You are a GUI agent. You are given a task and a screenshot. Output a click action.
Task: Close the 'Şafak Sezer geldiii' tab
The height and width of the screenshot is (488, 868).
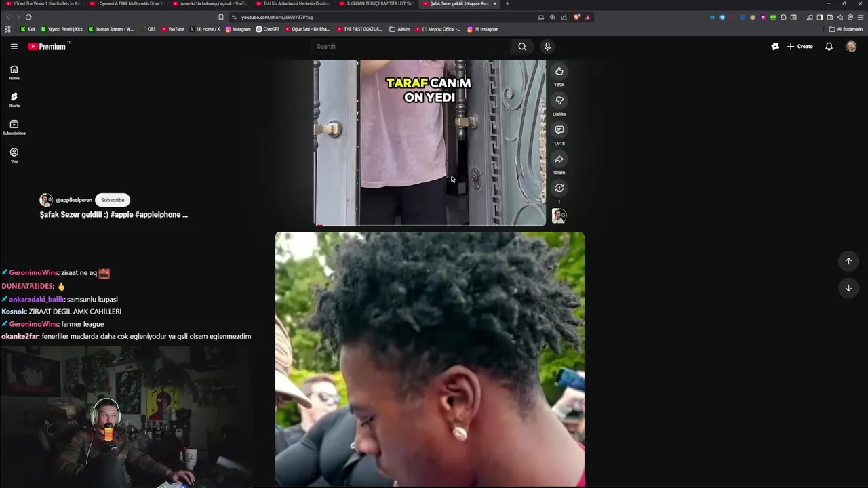pos(495,3)
